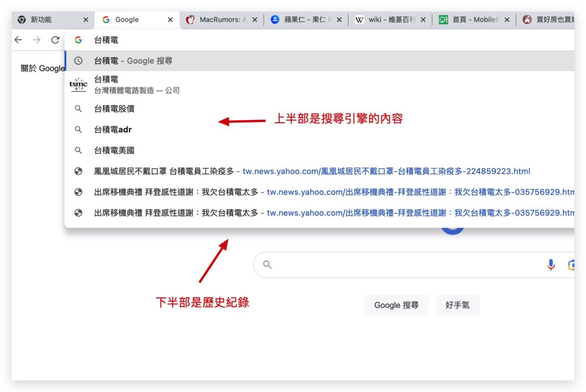Close the 首頁 - Mobile01 tab
The image size is (586, 392).
click(x=507, y=20)
